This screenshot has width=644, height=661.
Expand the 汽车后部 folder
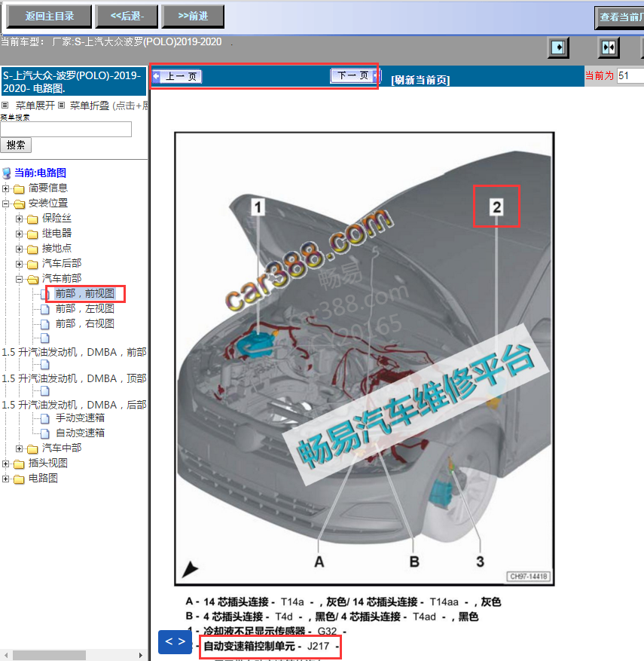[x=19, y=265]
